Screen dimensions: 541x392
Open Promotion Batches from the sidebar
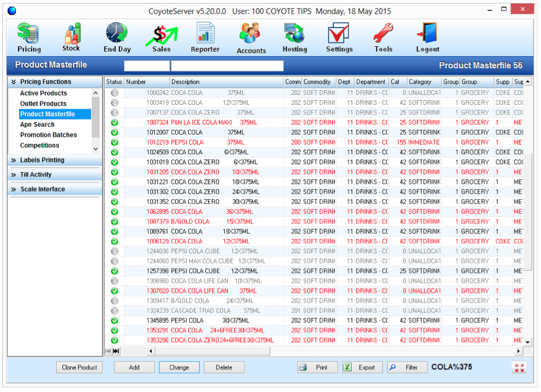(48, 135)
